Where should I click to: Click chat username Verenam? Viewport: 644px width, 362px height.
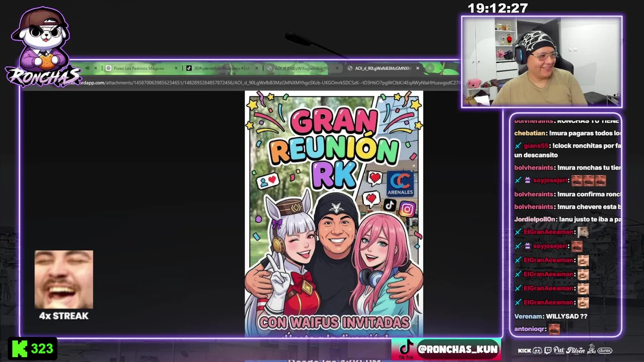point(528,316)
